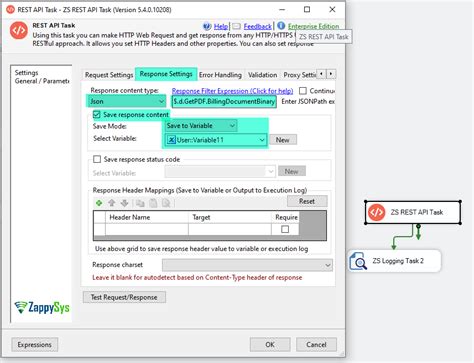Open User::Variable11 variable dropdown

point(262,140)
